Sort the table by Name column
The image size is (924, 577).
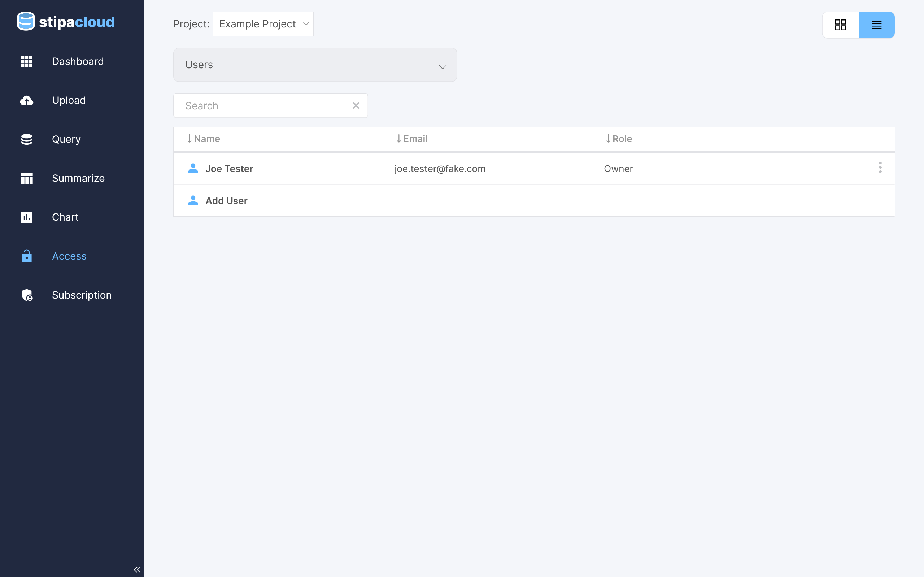pos(204,139)
